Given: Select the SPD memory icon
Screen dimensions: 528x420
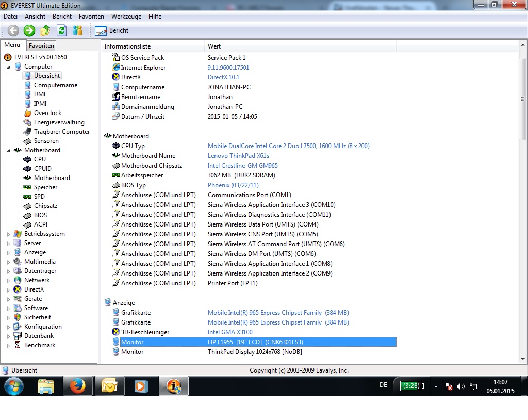Looking at the screenshot, I should 28,197.
